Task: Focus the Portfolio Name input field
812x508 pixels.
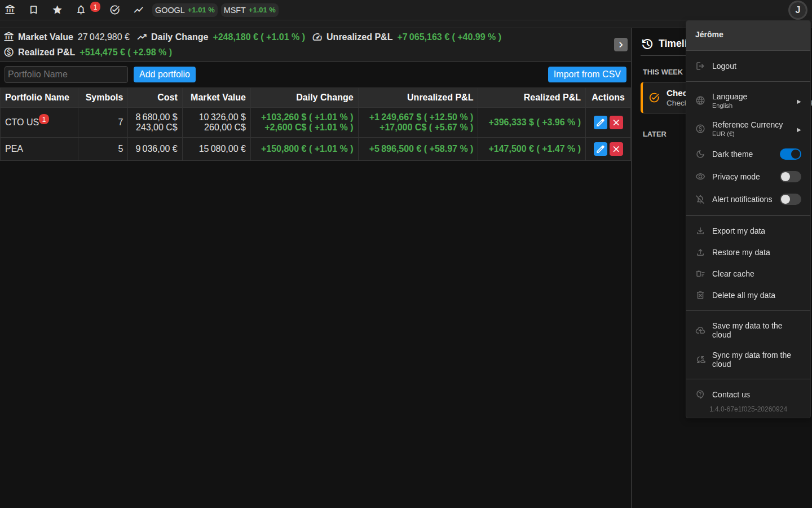Action: coord(66,75)
